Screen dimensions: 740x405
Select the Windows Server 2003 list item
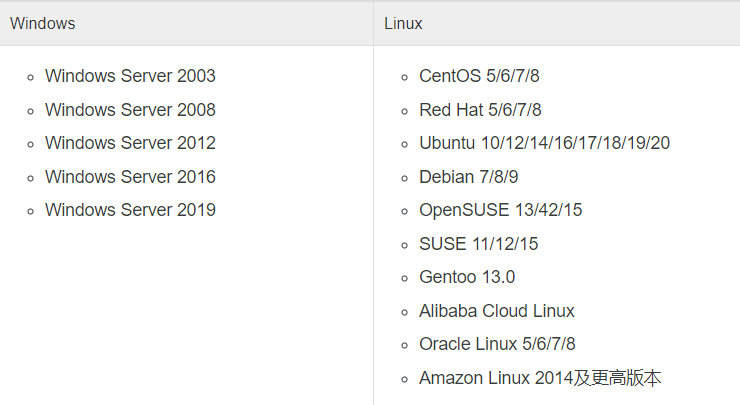coord(130,76)
